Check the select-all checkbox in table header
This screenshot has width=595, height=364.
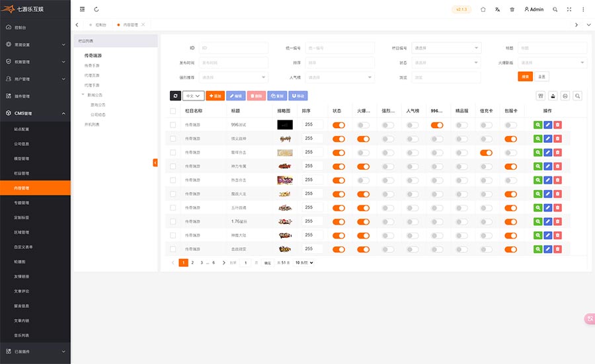tap(173, 111)
